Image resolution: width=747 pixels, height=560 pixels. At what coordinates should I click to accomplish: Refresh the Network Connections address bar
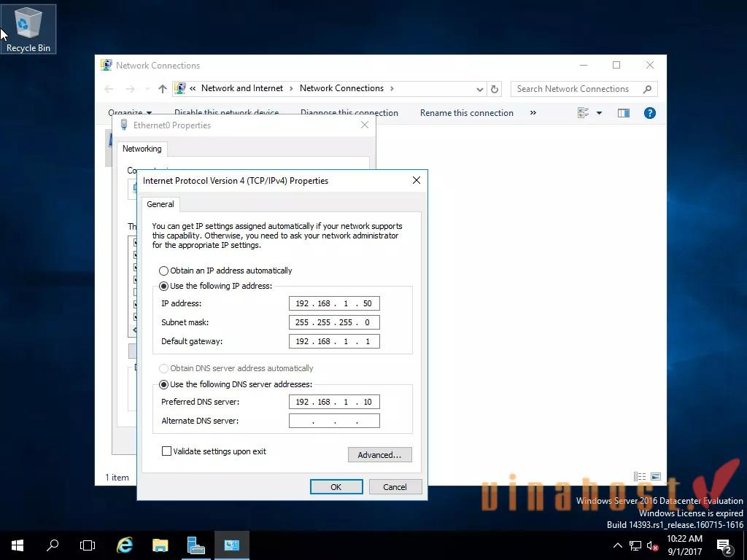pos(495,89)
